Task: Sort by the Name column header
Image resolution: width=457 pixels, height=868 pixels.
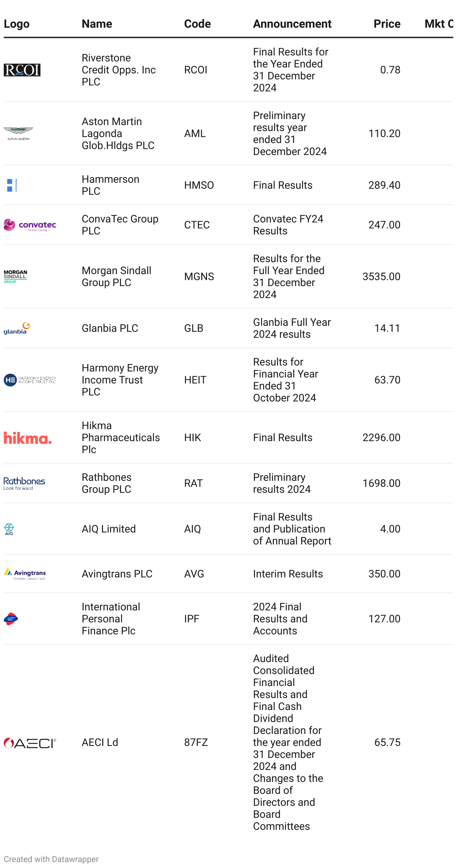Action: 97,24
